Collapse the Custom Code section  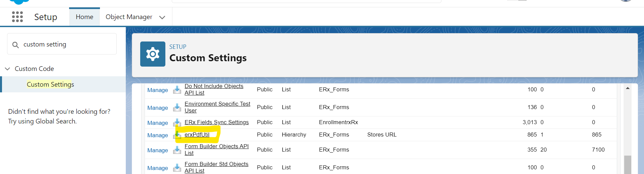[x=7, y=69]
